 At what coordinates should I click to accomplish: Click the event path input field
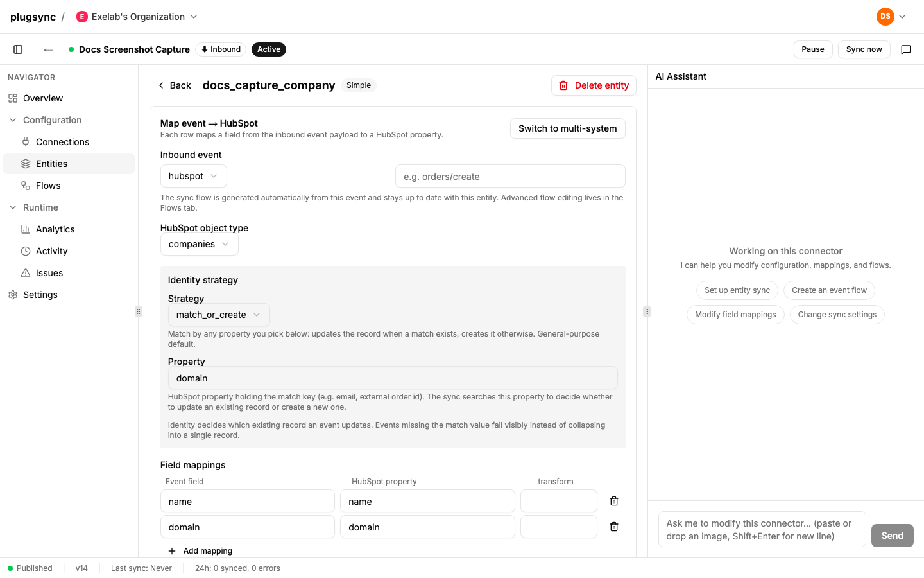(510, 176)
